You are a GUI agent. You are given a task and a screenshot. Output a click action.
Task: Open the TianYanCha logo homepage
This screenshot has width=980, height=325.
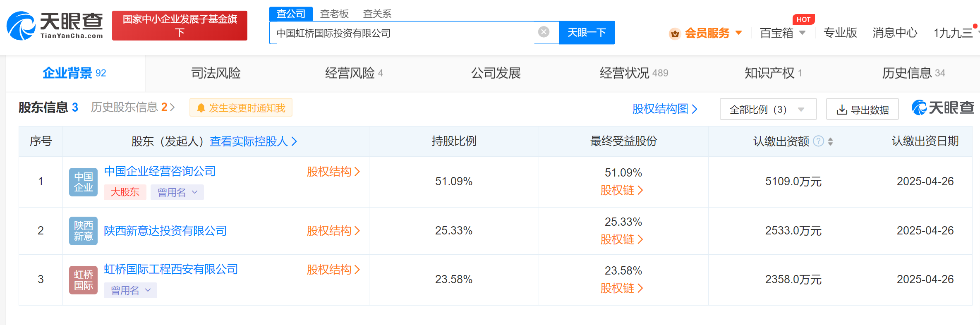coord(55,26)
